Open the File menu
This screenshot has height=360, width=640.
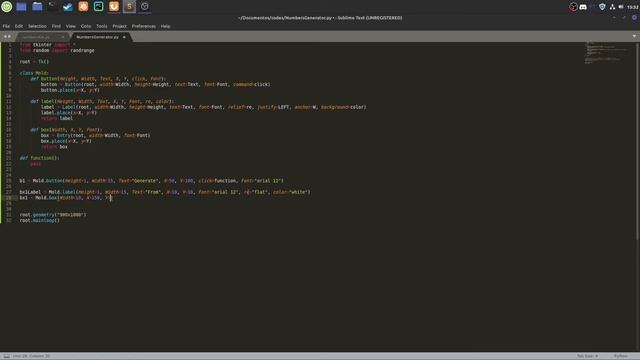[6, 26]
